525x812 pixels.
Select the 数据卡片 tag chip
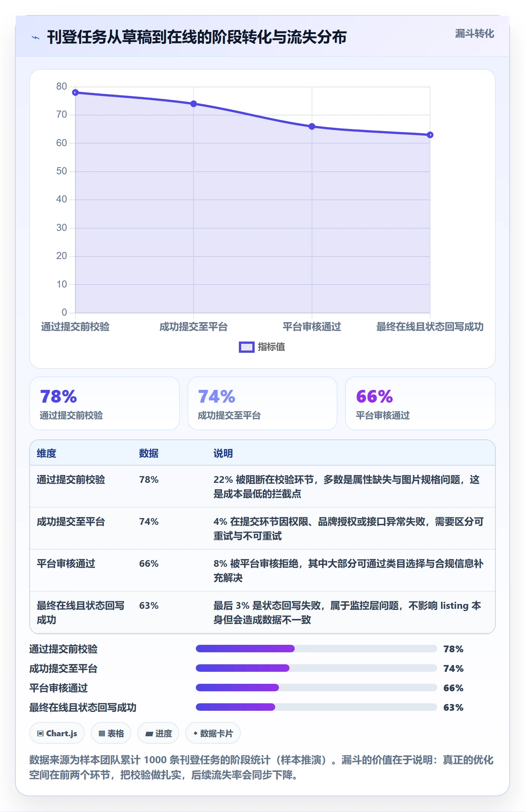(213, 733)
